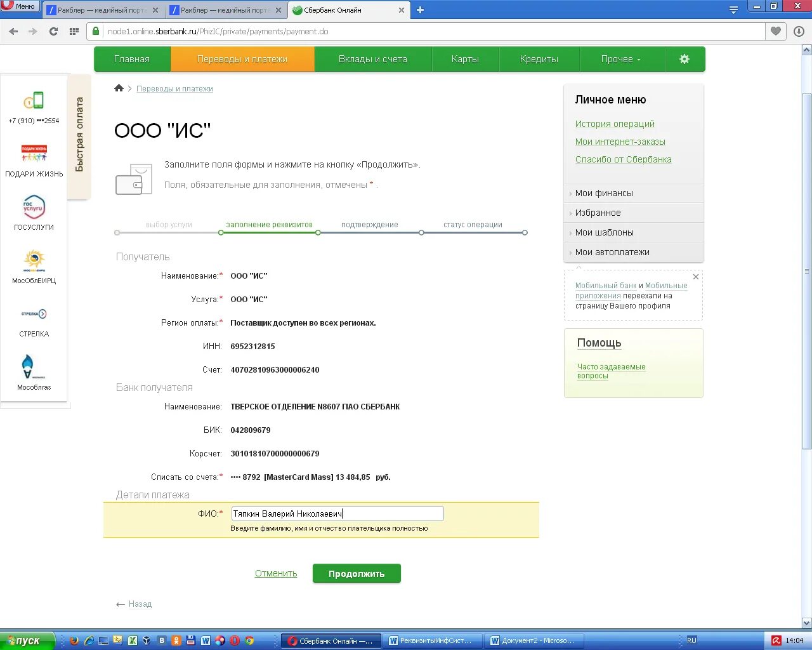Expand the Мои шаблоны section
Screen dimensions: 812x650
(x=634, y=232)
